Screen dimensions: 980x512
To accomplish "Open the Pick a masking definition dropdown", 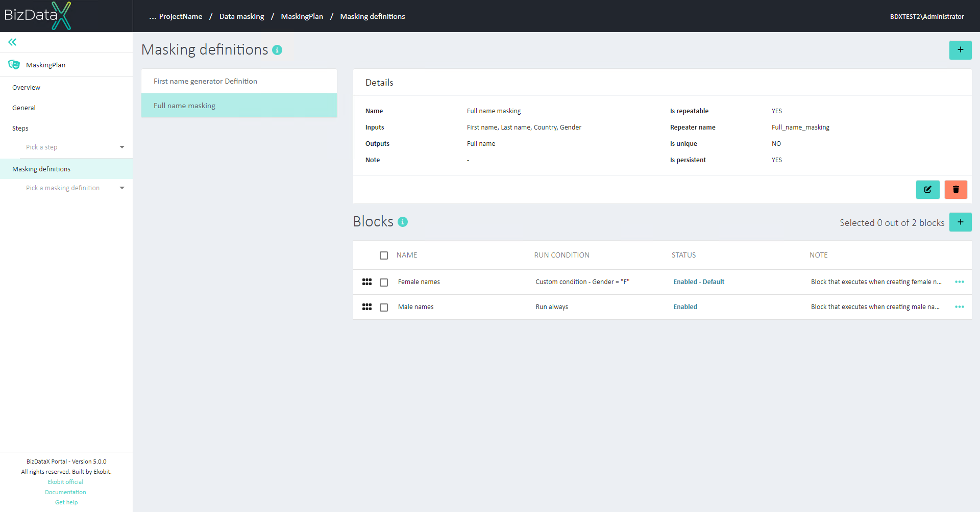I will pos(75,188).
